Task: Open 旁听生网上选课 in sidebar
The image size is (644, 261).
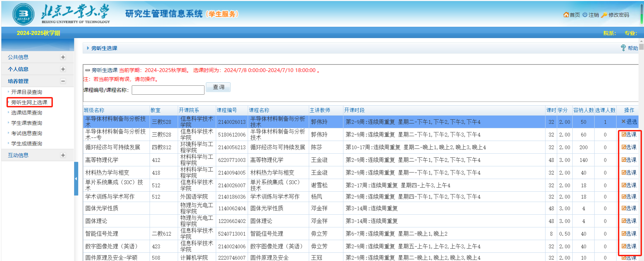Action: point(29,102)
